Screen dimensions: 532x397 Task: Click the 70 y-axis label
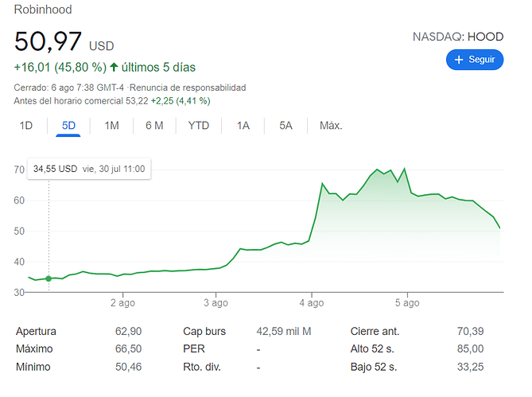(x=19, y=169)
